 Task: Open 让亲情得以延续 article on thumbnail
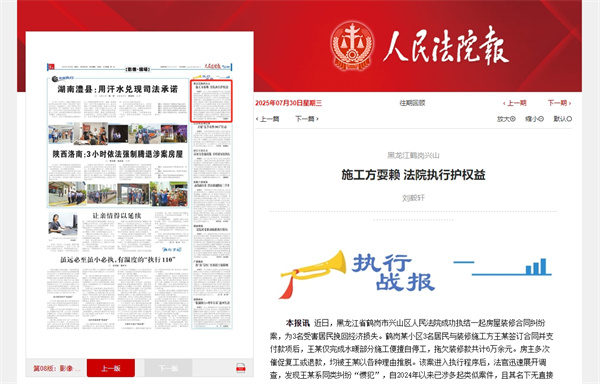click(x=117, y=216)
